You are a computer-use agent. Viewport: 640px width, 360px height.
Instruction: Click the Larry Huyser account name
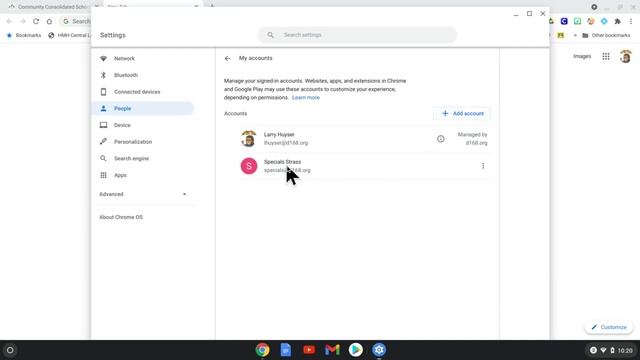pyautogui.click(x=279, y=134)
